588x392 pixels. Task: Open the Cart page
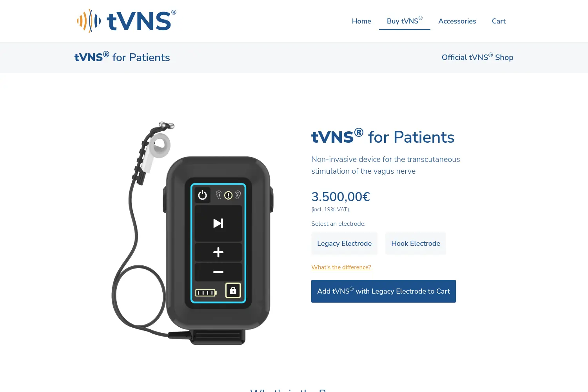click(x=499, y=21)
